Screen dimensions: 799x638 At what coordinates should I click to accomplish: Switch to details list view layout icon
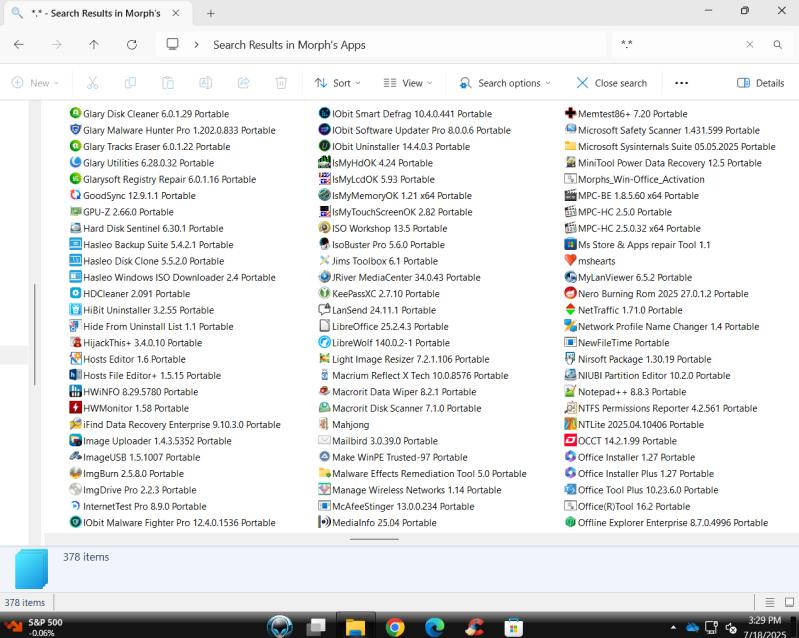[x=770, y=602]
